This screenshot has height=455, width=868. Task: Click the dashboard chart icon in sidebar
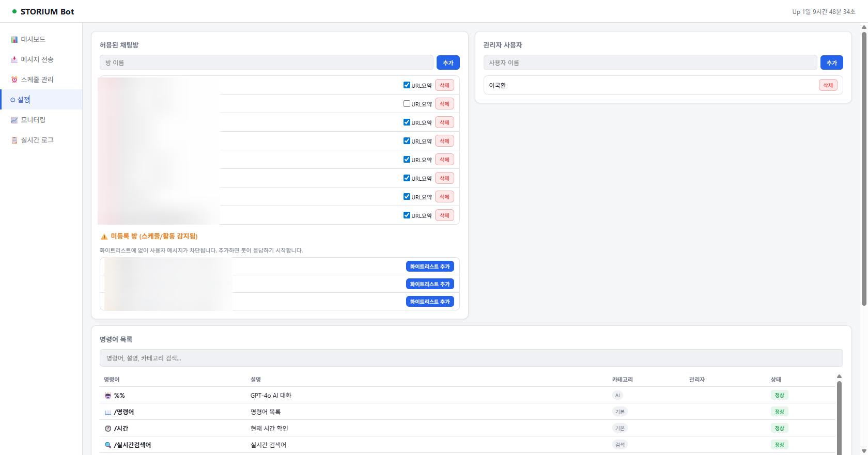coord(14,40)
